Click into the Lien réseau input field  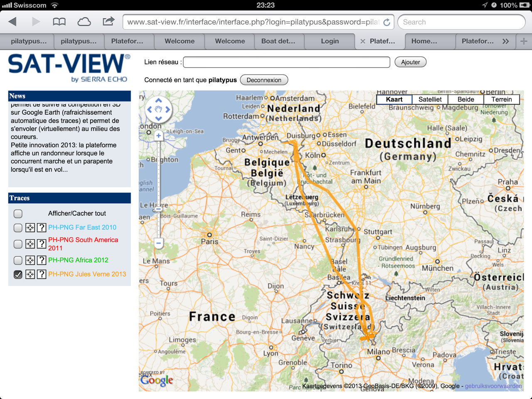point(286,62)
